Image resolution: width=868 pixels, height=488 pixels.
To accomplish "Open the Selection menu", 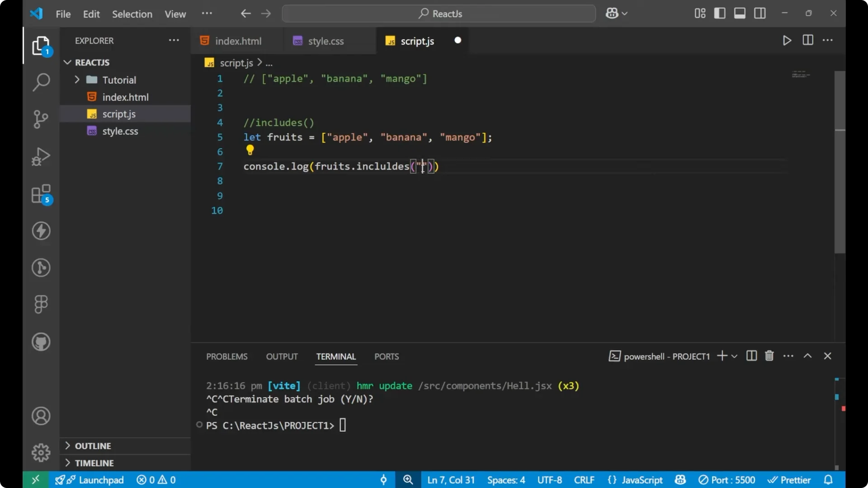I will [x=132, y=14].
